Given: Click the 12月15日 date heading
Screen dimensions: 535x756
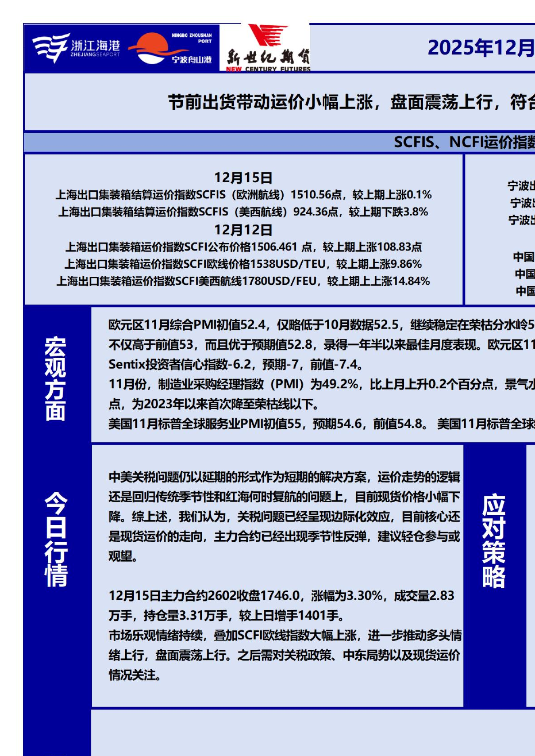Looking at the screenshot, I should click(243, 178).
